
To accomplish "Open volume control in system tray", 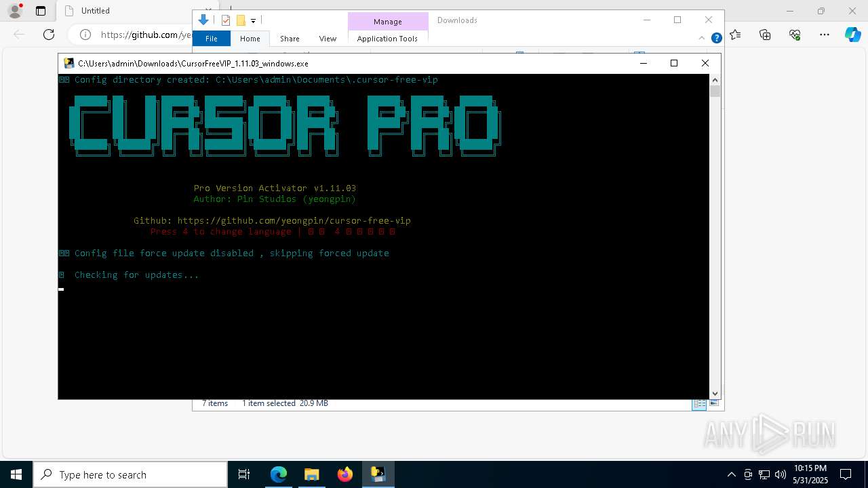I will pos(781,474).
